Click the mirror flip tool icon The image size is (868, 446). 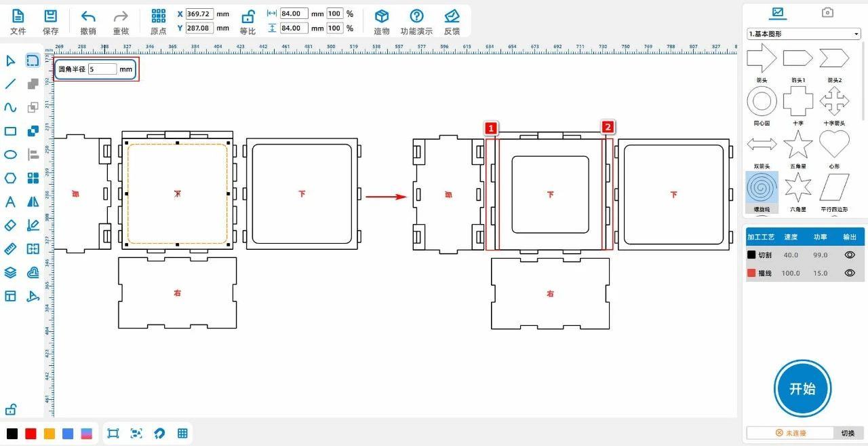click(33, 202)
